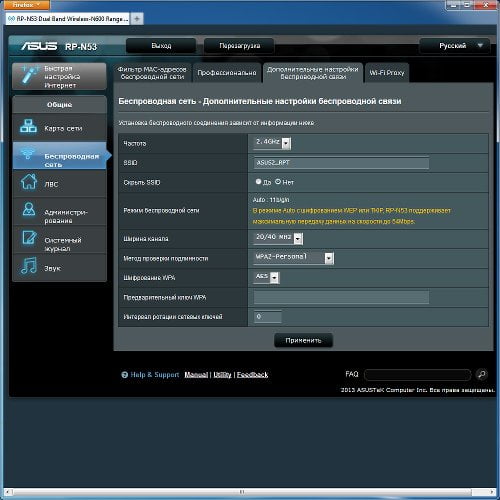
Task: Open Администрирование user icon
Action: (x=29, y=209)
